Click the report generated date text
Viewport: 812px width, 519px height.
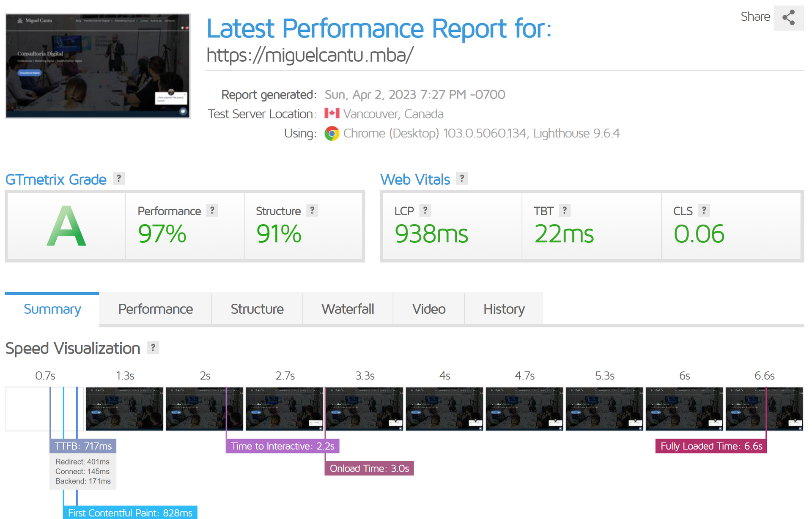click(x=415, y=94)
